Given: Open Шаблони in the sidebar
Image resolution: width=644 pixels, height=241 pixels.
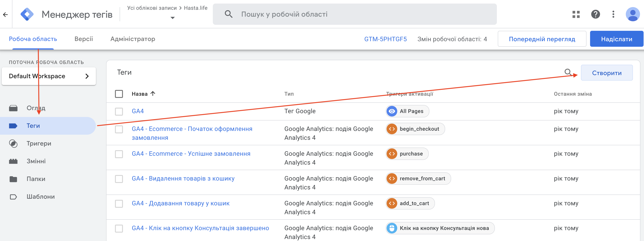Looking at the screenshot, I should click(x=41, y=197).
